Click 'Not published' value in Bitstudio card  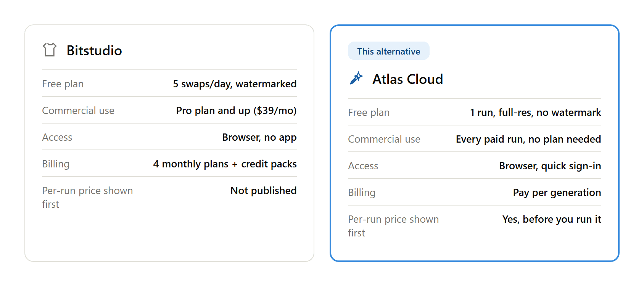(263, 191)
